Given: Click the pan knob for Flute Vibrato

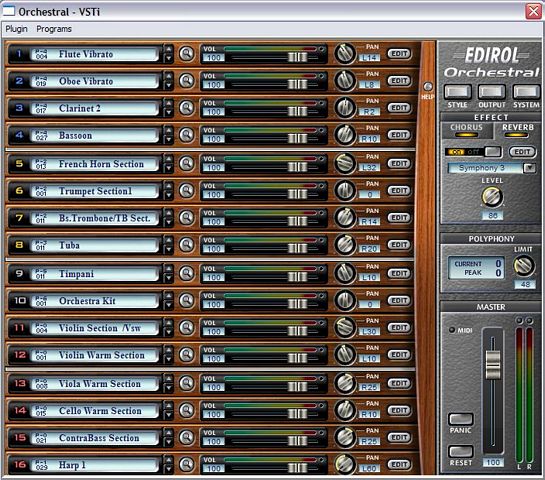Looking at the screenshot, I should click(x=345, y=54).
